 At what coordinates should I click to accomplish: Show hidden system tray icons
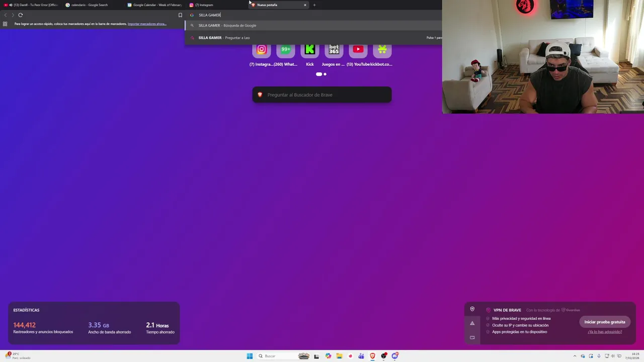[575, 356]
